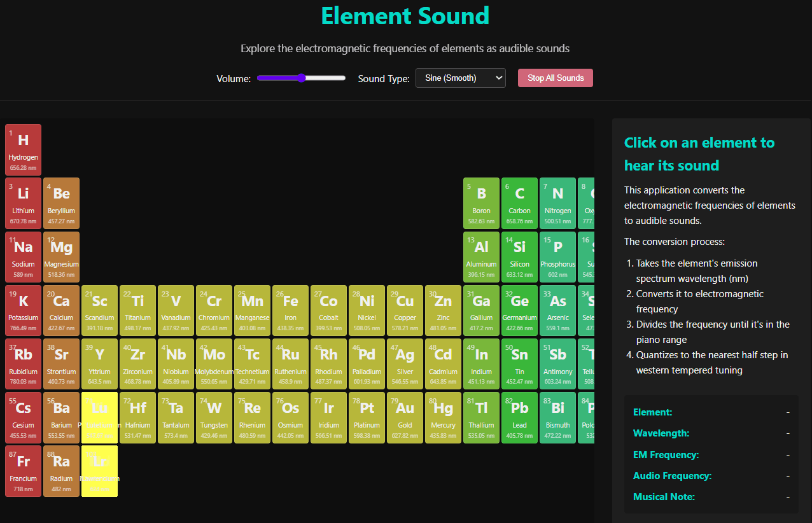This screenshot has height=523, width=812.
Task: Play the Francium (Fr) element
Action: pyautogui.click(x=23, y=471)
